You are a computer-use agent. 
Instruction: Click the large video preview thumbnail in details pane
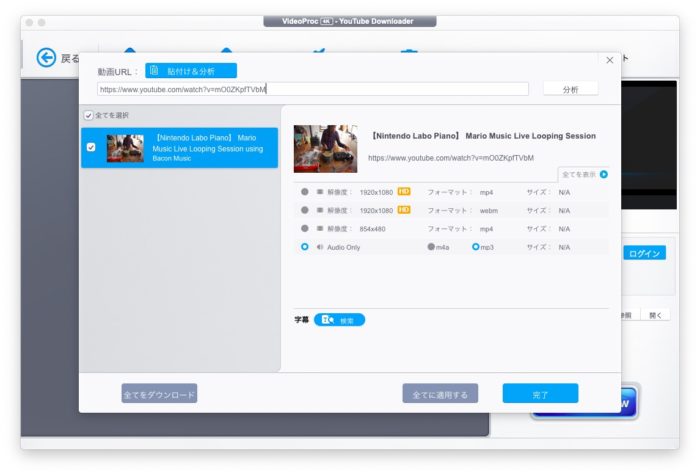325,149
